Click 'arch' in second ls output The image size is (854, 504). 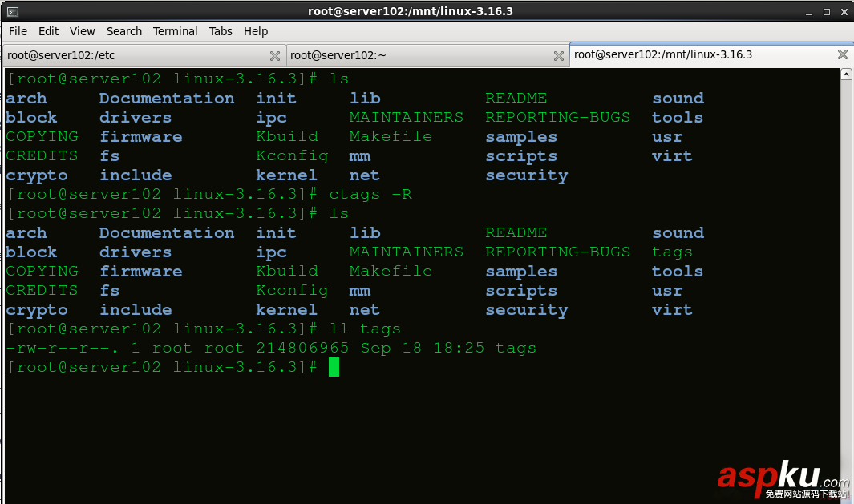[x=26, y=233]
